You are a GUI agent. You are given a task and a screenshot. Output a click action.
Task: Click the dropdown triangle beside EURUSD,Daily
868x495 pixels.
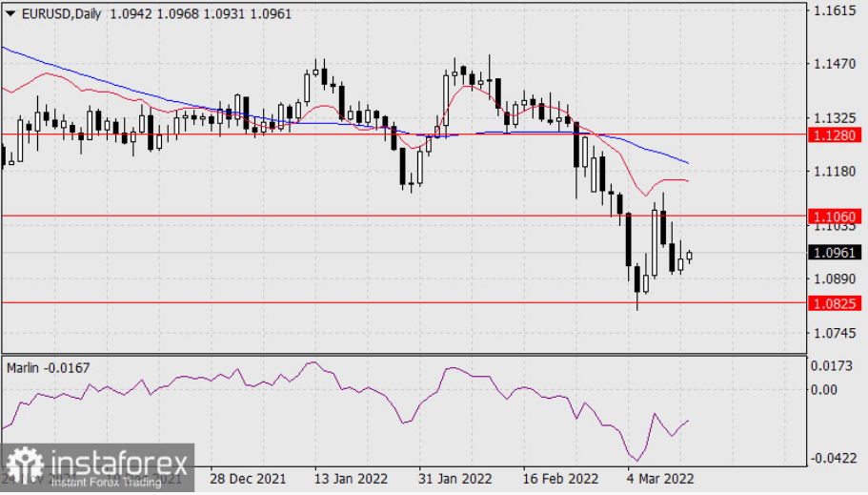pyautogui.click(x=10, y=14)
